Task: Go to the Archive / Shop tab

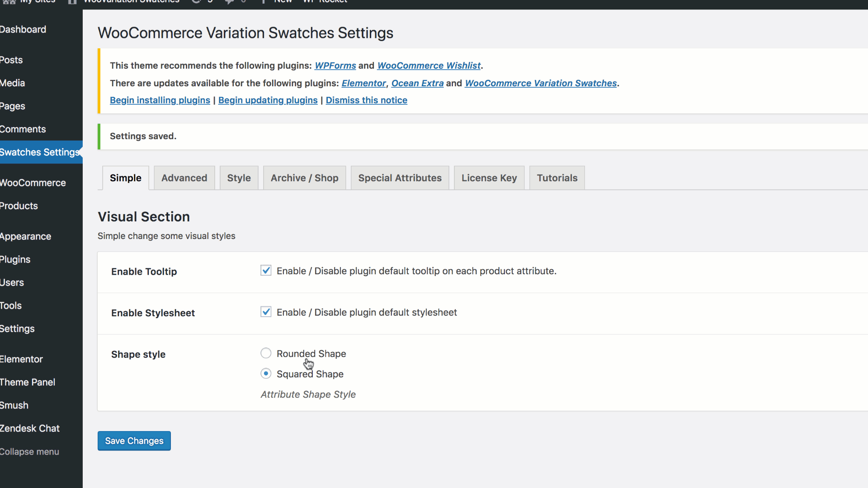Action: click(304, 178)
